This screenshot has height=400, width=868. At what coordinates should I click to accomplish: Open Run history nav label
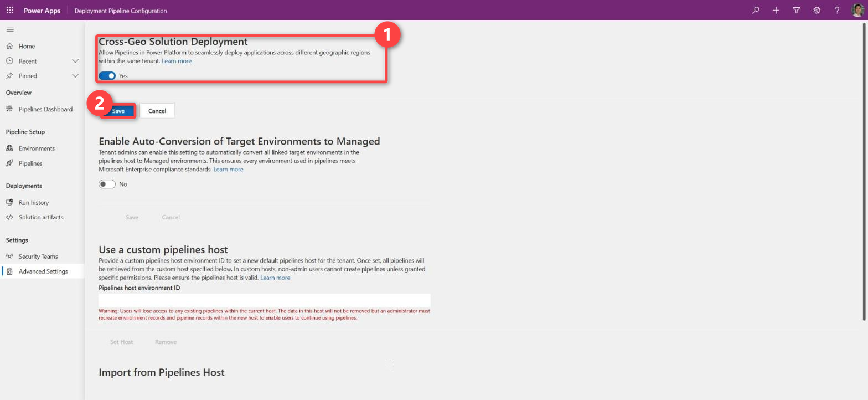(x=34, y=202)
